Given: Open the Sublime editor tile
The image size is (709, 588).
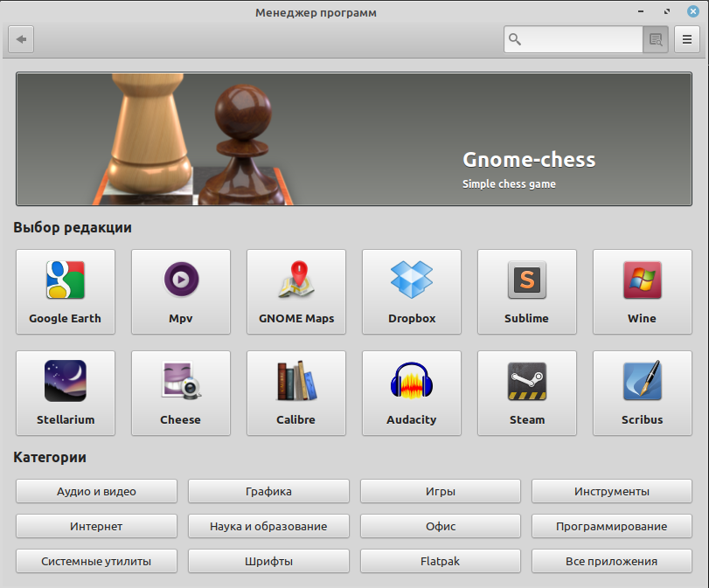Looking at the screenshot, I should (x=527, y=292).
